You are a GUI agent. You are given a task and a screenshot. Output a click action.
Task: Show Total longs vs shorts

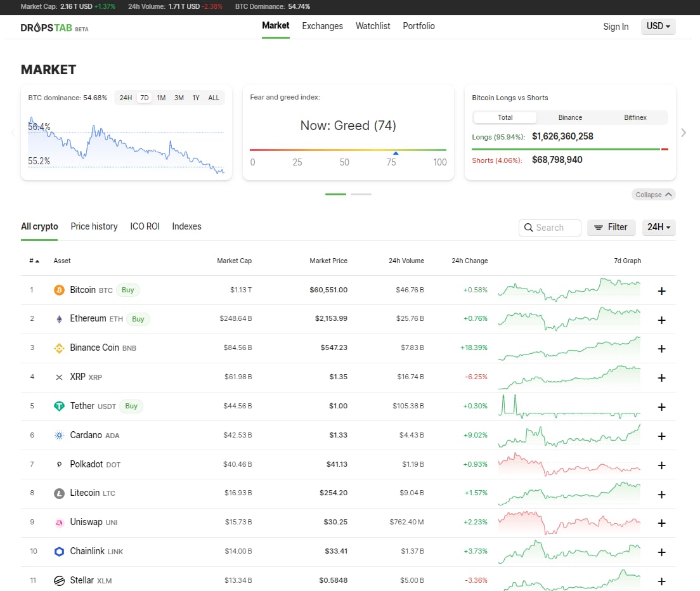(505, 117)
